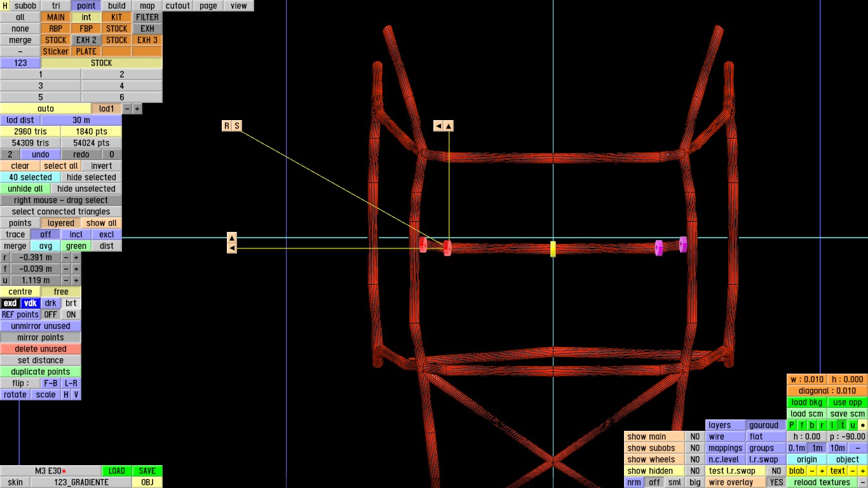Image resolution: width=868 pixels, height=488 pixels.
Task: Open the cutout tab
Action: point(178,6)
